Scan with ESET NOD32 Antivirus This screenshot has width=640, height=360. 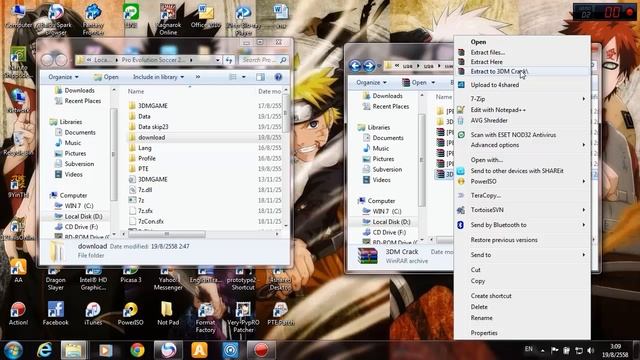[x=513, y=135]
